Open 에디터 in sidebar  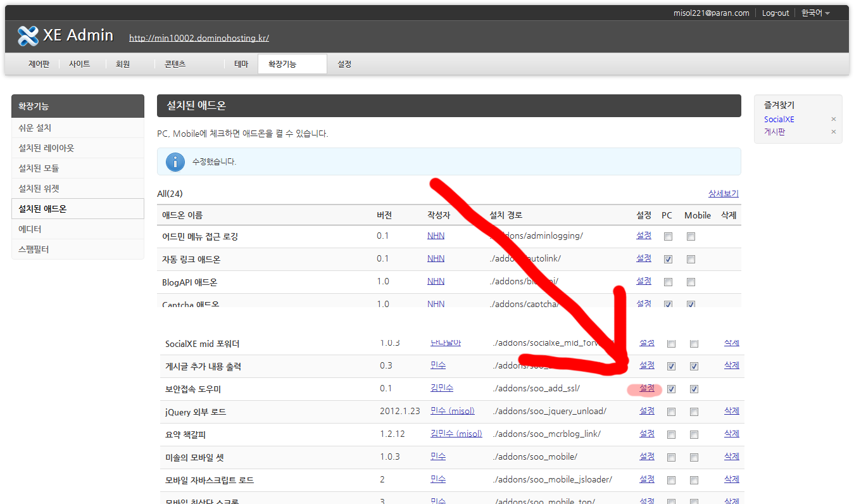(78, 229)
